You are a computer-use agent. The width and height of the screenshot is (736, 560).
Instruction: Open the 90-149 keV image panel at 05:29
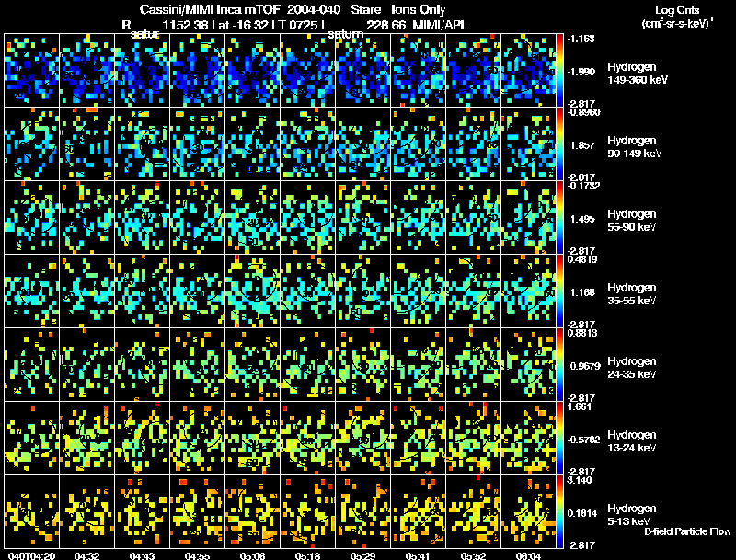click(x=362, y=143)
